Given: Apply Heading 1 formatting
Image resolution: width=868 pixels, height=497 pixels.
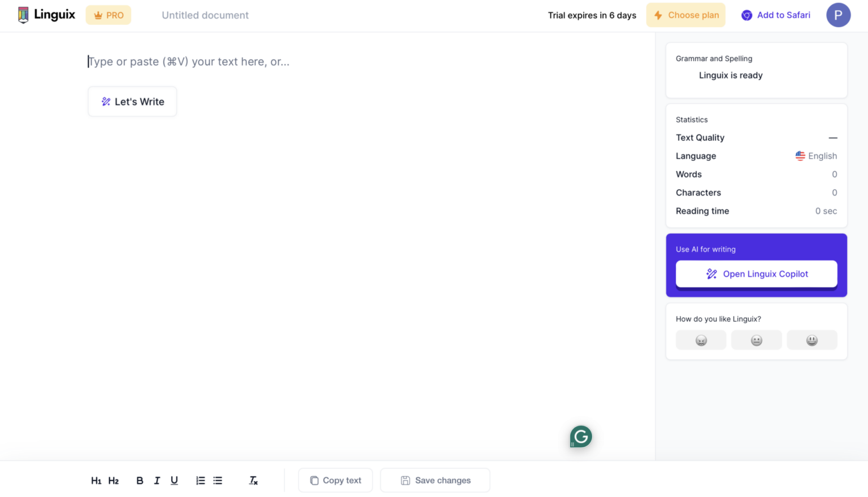Looking at the screenshot, I should tap(96, 480).
